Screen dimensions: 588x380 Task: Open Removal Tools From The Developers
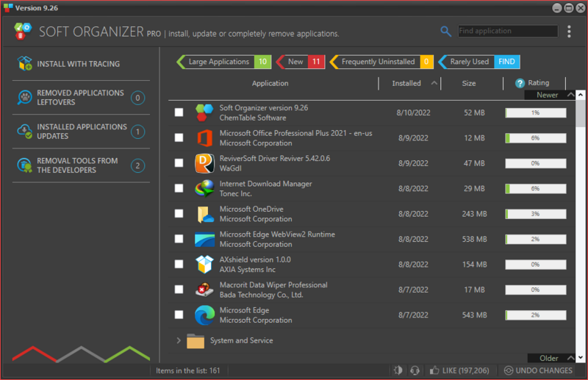tap(81, 165)
